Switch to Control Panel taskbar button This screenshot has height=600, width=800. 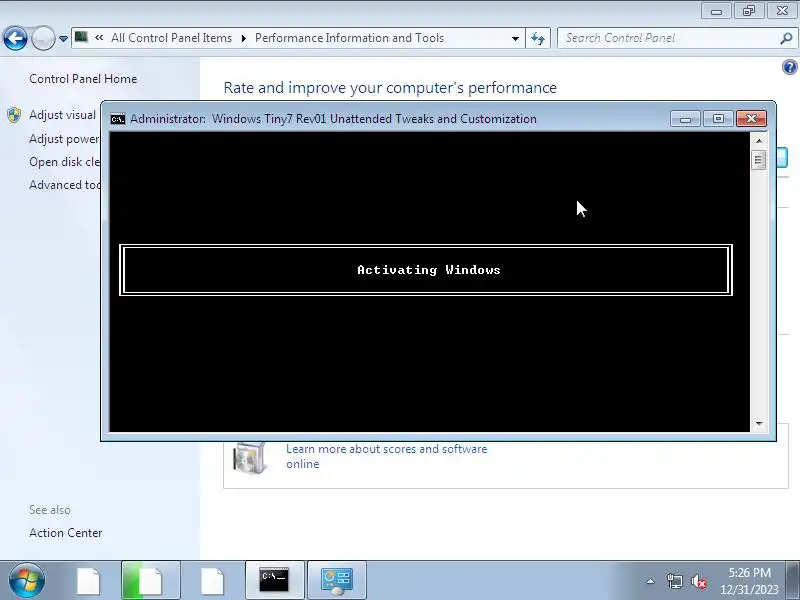(x=337, y=580)
